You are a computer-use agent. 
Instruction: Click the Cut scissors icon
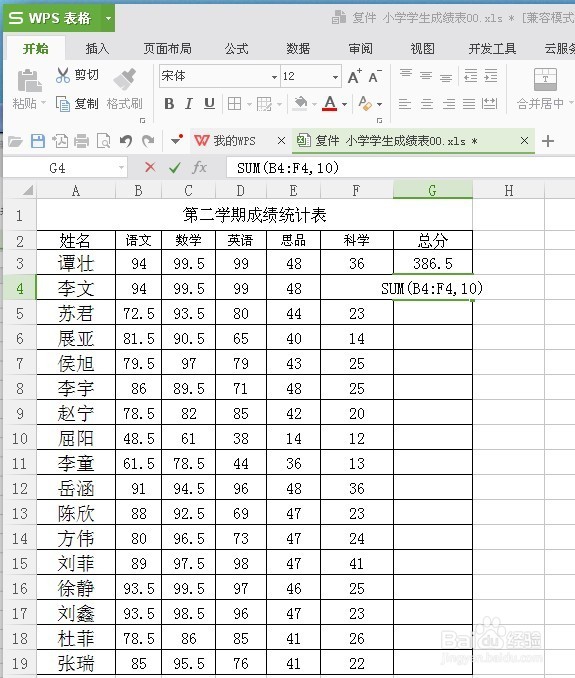click(63, 75)
